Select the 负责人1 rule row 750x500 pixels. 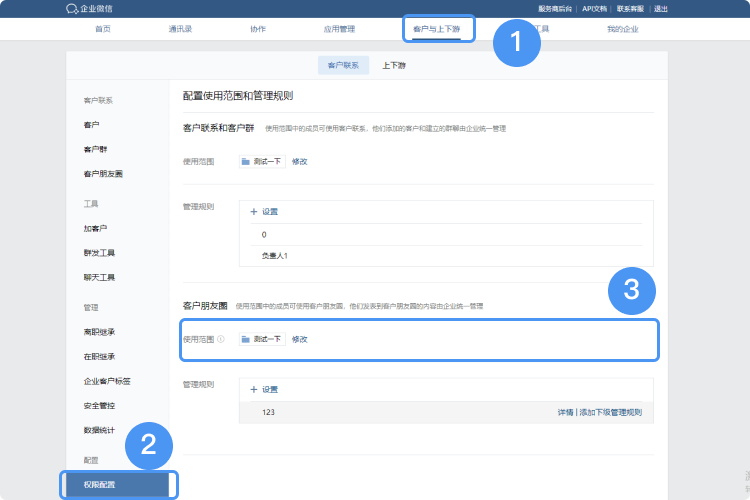coord(275,256)
